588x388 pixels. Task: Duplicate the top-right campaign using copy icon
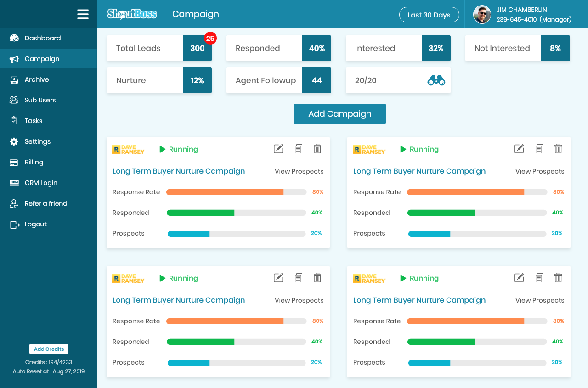539,149
